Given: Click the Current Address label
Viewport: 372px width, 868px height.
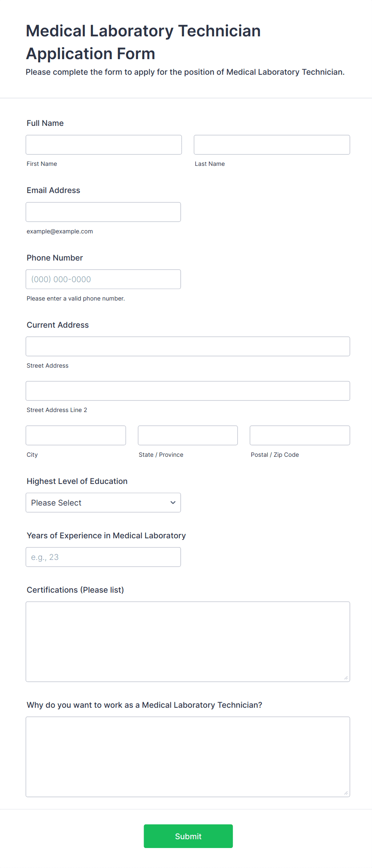Looking at the screenshot, I should click(58, 325).
